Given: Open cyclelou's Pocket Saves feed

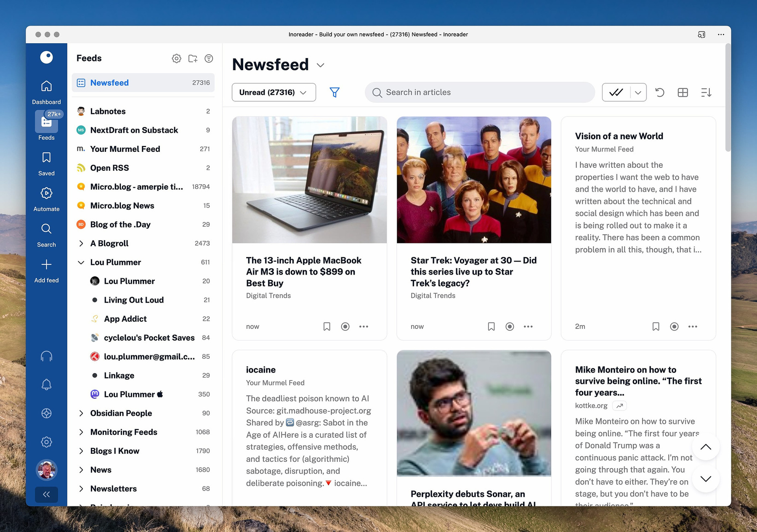Looking at the screenshot, I should click(x=143, y=338).
